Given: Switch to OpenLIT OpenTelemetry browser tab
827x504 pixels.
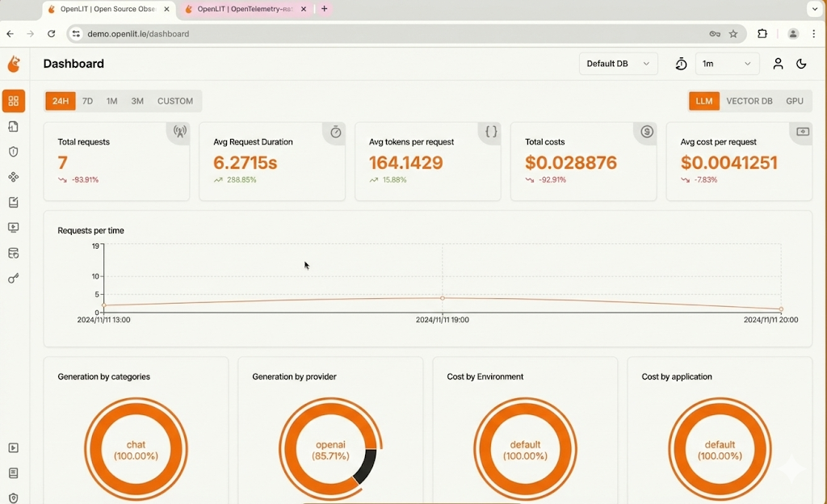Looking at the screenshot, I should coord(246,9).
